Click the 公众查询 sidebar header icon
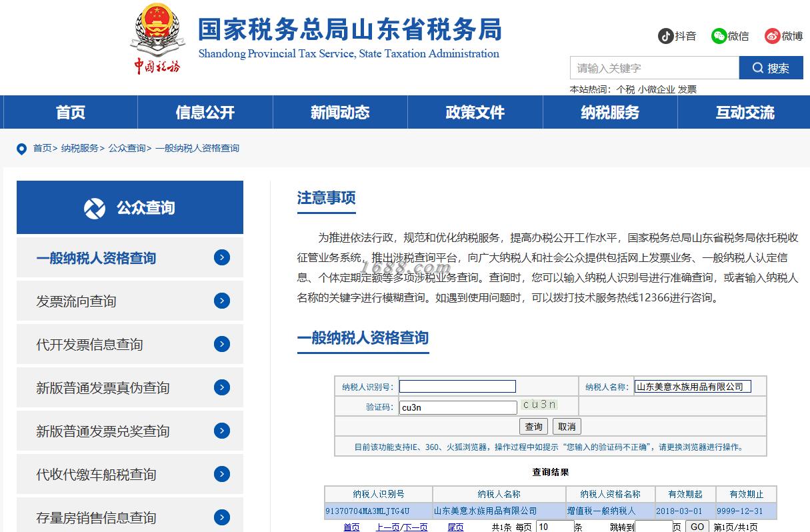This screenshot has height=532, width=810. [x=95, y=208]
